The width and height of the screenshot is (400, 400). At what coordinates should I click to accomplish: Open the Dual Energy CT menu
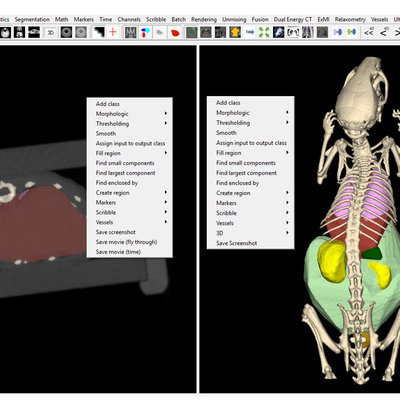(293, 19)
